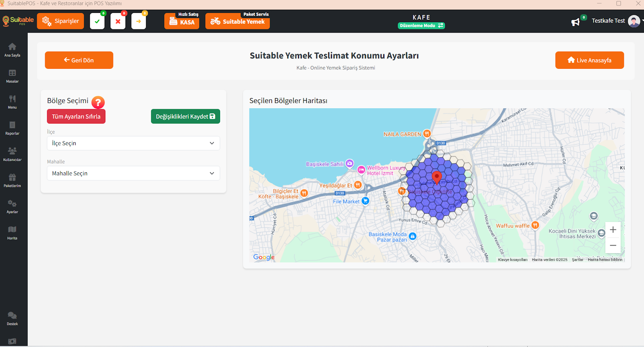The width and height of the screenshot is (644, 347).
Task: Click NAILA GARDEN restaurant marker
Action: (427, 134)
